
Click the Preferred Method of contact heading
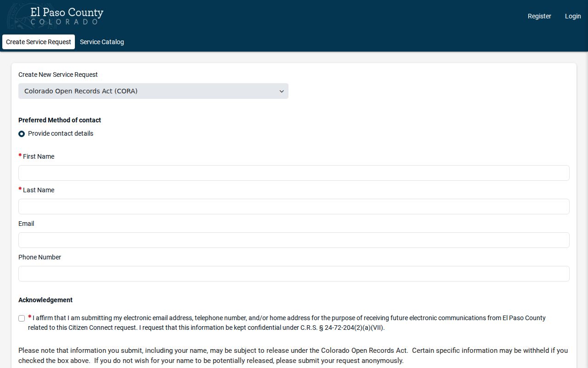pos(60,120)
